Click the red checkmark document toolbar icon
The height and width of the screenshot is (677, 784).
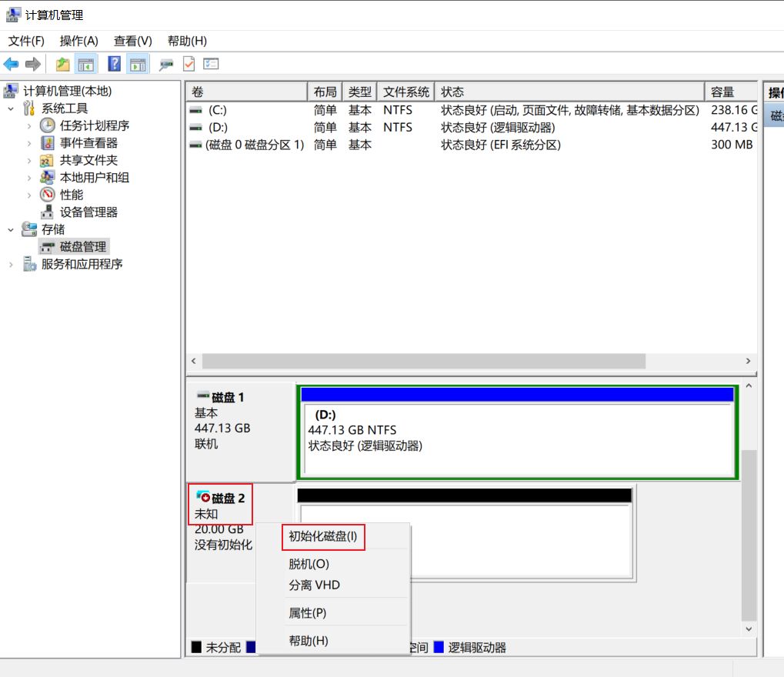(189, 65)
